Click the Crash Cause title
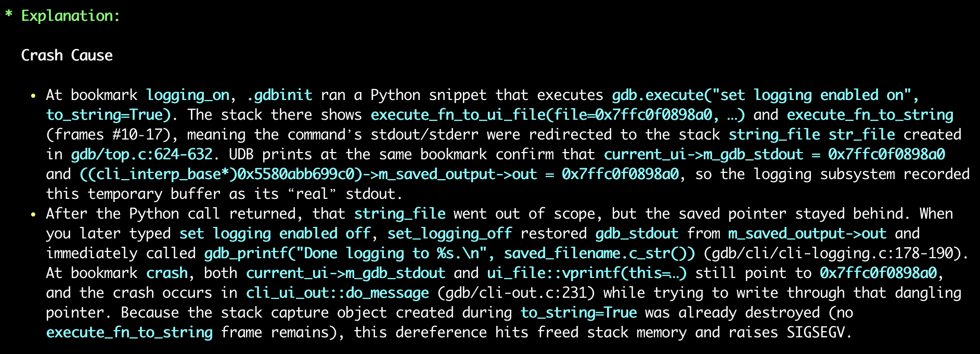Image resolution: width=980 pixels, height=354 pixels. (x=67, y=55)
